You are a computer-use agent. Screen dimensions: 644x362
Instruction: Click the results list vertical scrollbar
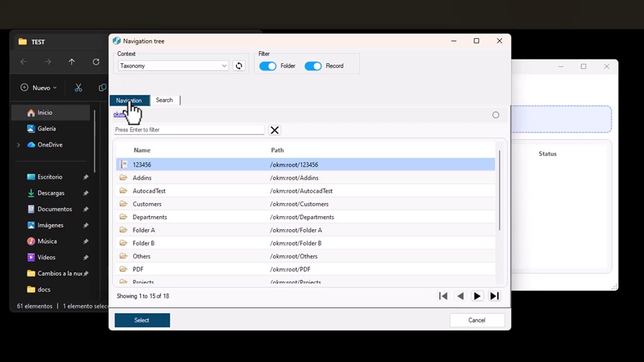point(500,190)
